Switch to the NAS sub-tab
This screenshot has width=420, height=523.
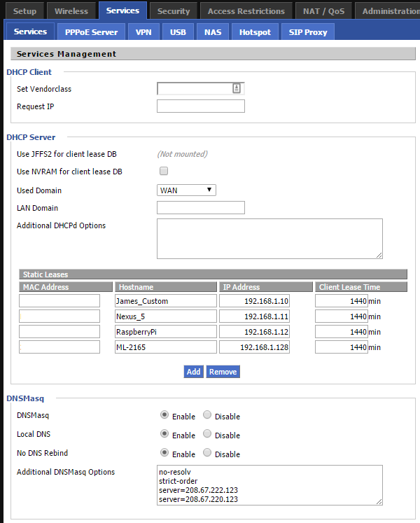point(213,32)
